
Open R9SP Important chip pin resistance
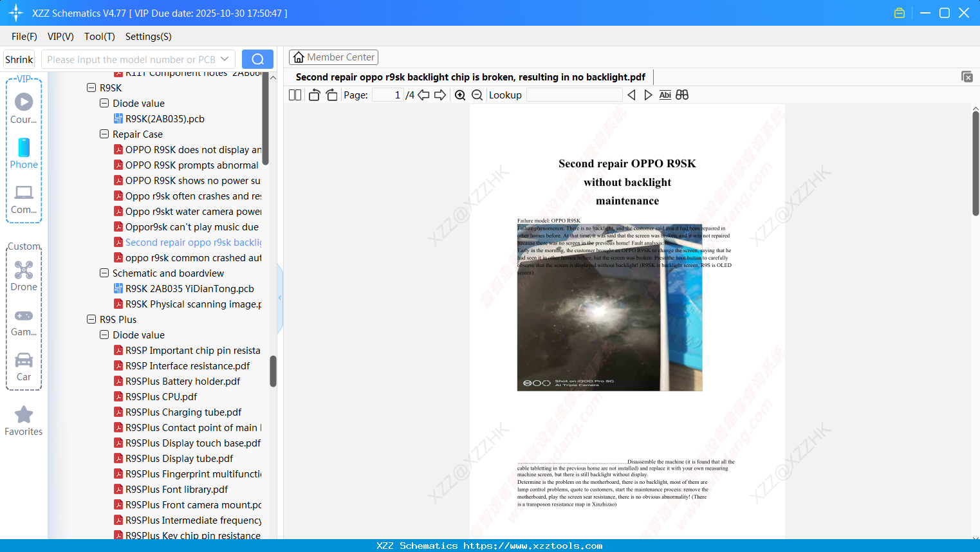pos(187,351)
